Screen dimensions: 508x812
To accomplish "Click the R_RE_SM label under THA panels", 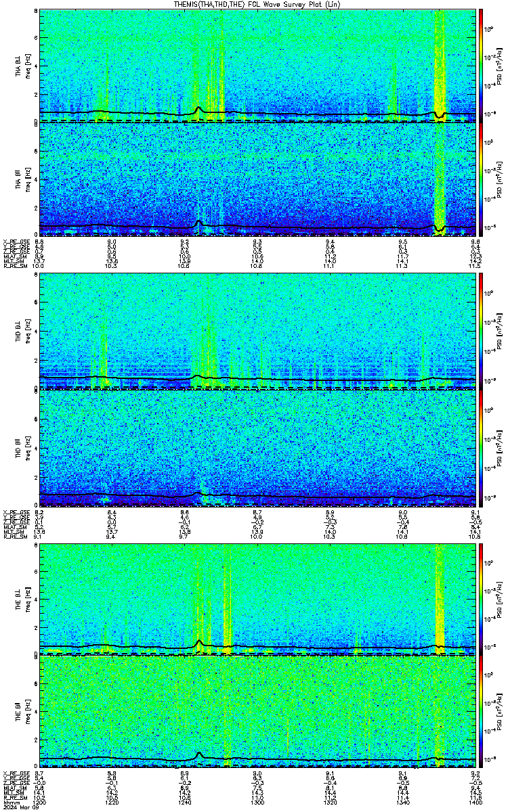I will [15, 267].
